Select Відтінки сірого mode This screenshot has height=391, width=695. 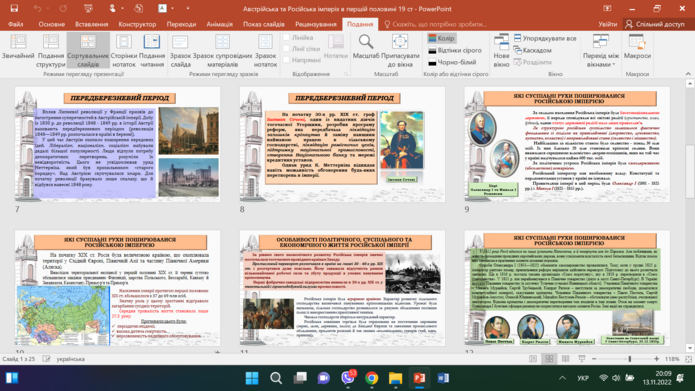(455, 50)
